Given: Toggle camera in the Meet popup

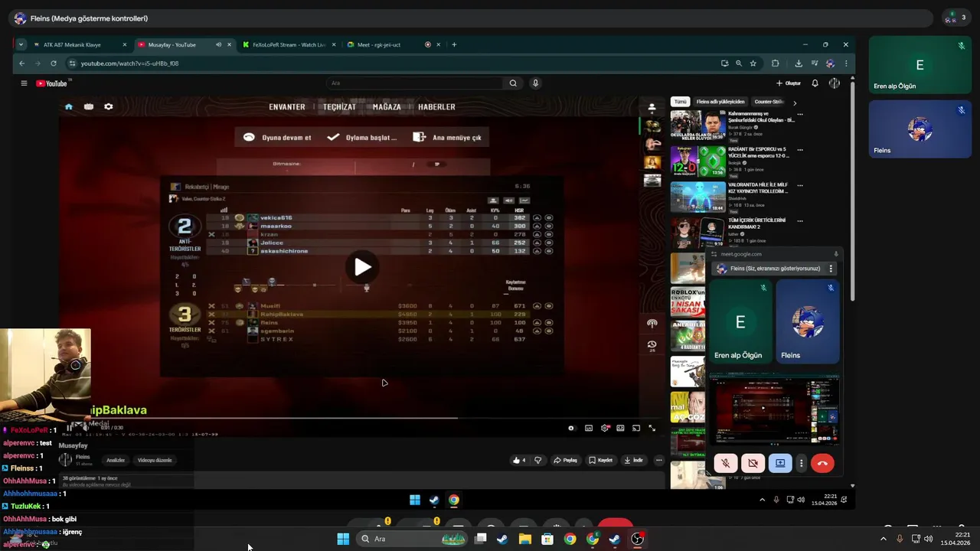Looking at the screenshot, I should click(753, 463).
